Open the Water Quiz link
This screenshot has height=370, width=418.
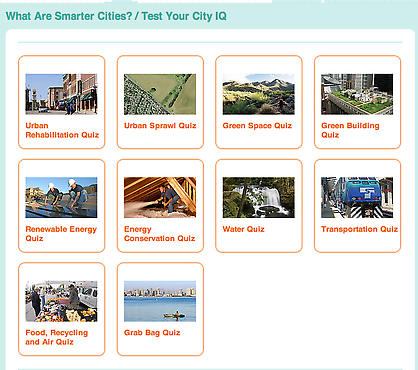coord(243,229)
